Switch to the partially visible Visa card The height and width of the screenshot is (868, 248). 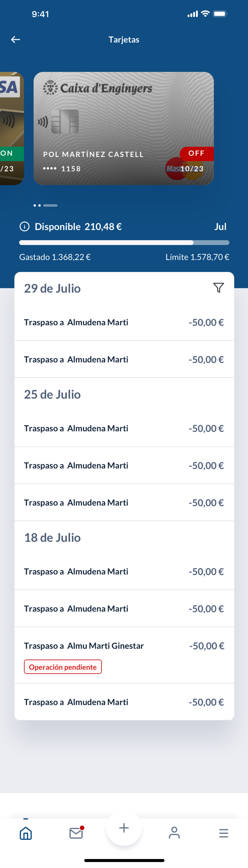12,128
